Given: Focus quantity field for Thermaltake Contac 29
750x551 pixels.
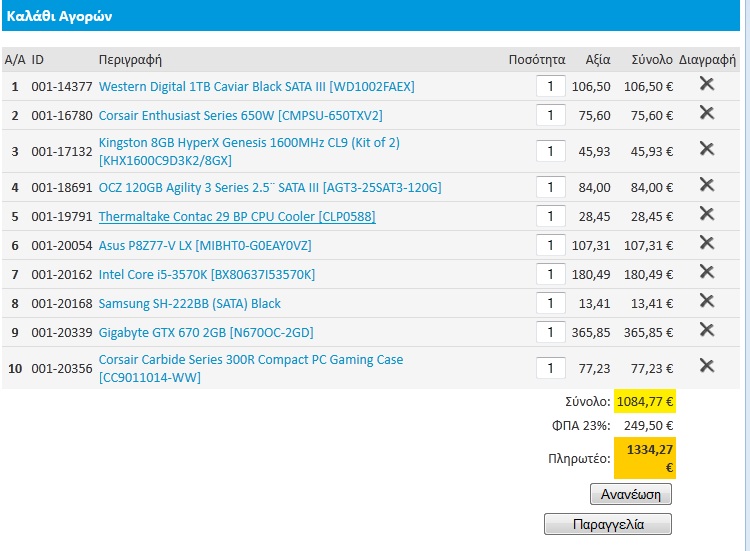Looking at the screenshot, I should [551, 216].
